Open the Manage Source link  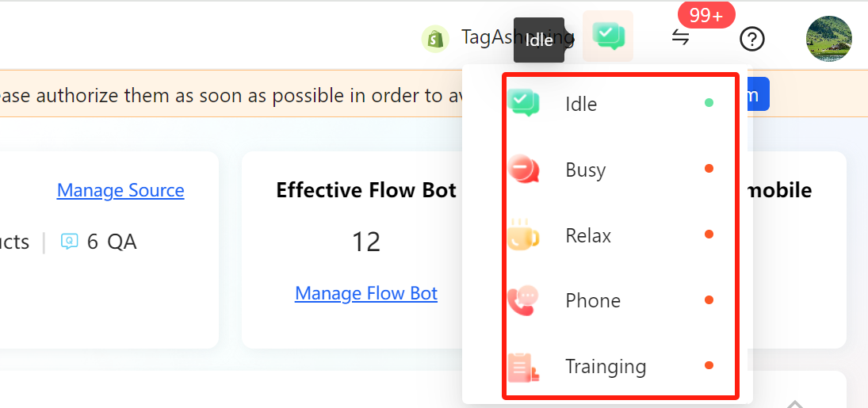pyautogui.click(x=120, y=190)
